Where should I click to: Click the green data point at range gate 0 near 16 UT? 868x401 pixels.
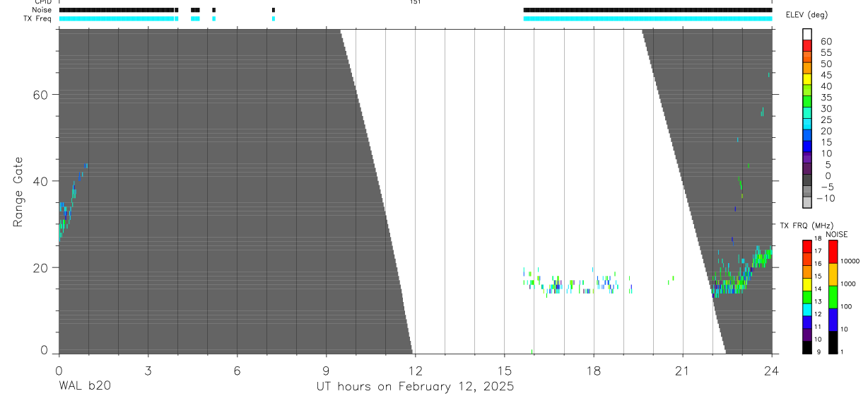point(532,351)
